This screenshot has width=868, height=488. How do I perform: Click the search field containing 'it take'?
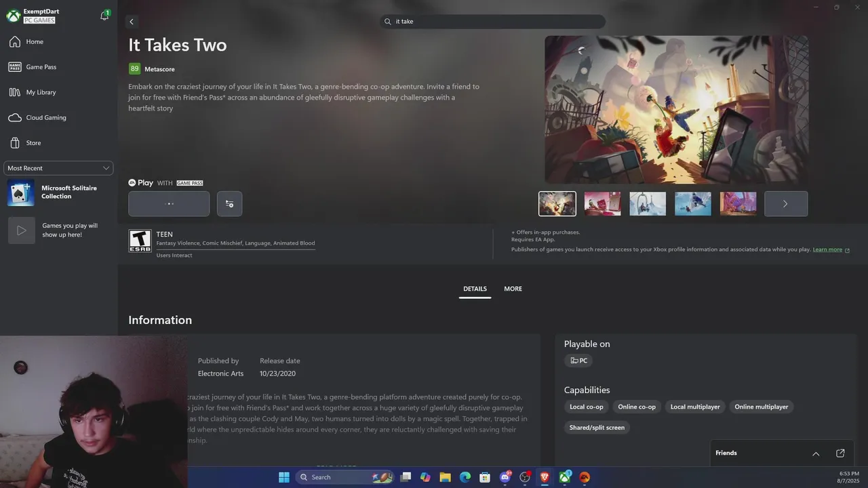[493, 22]
